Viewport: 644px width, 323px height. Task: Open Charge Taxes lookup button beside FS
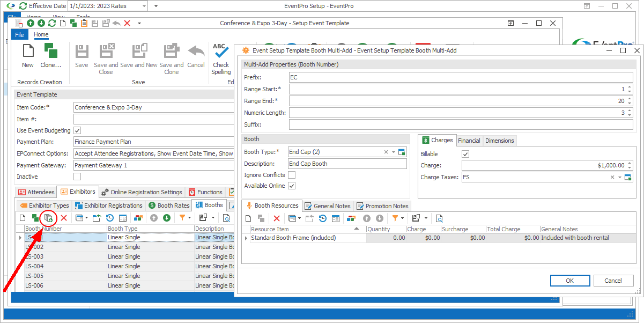[628, 177]
